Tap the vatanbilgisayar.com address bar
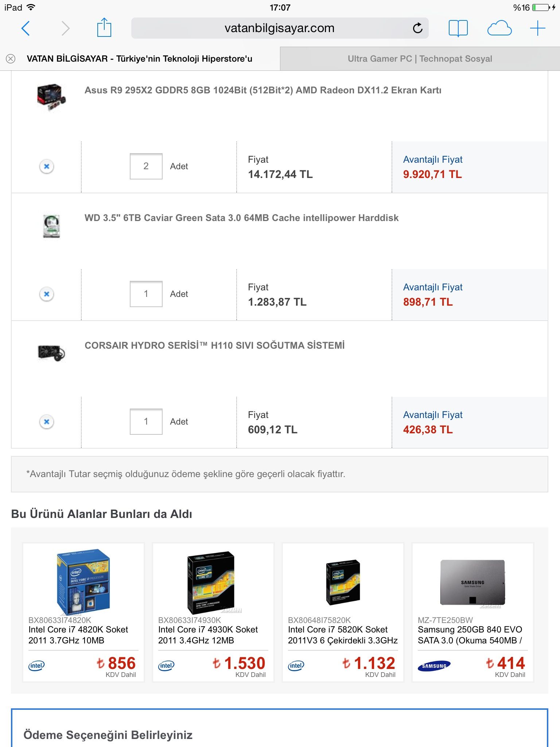 click(279, 28)
